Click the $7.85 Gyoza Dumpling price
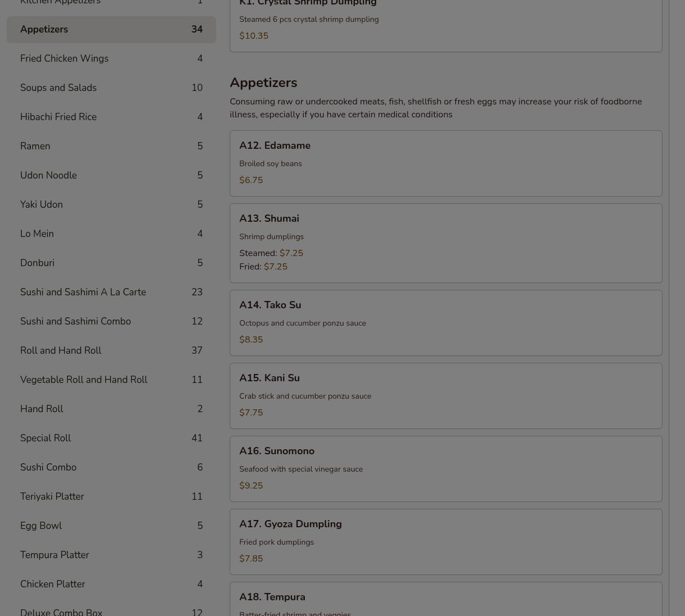Viewport: 685px width, 616px height. tap(251, 559)
